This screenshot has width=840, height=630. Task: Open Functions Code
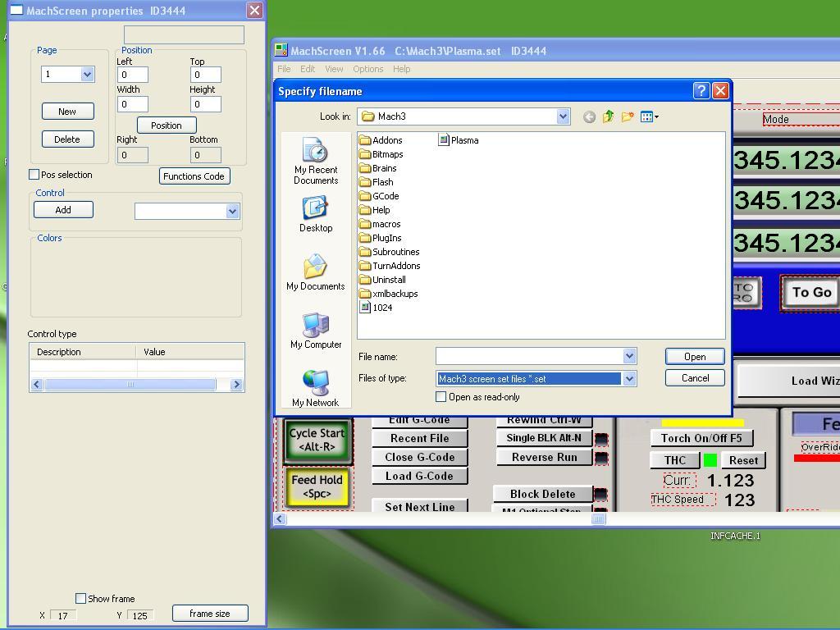pos(194,176)
